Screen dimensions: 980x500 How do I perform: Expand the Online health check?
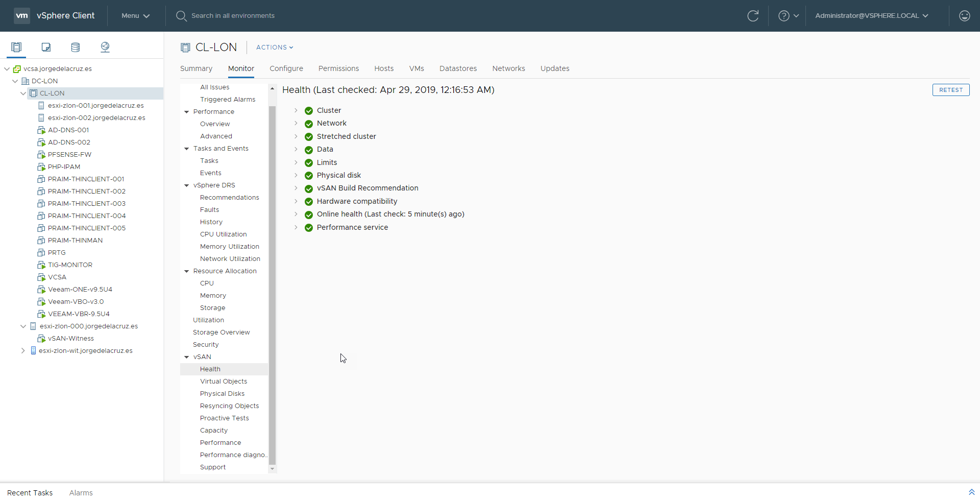pos(296,214)
